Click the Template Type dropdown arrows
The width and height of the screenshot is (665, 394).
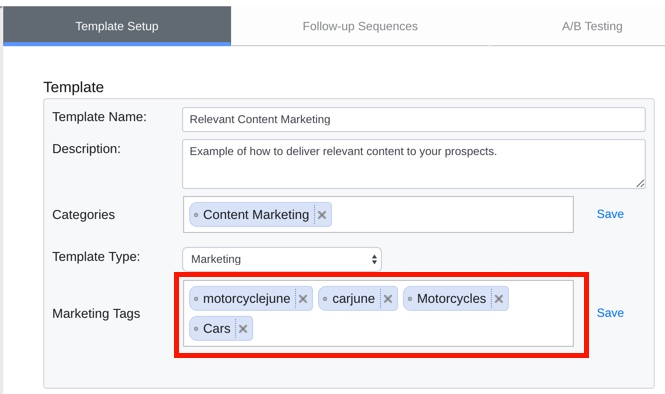point(374,259)
